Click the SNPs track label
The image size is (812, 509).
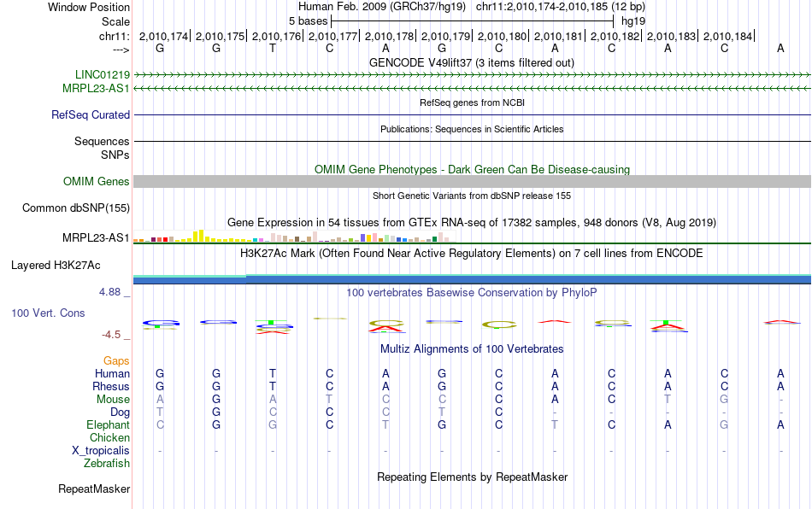tap(115, 155)
